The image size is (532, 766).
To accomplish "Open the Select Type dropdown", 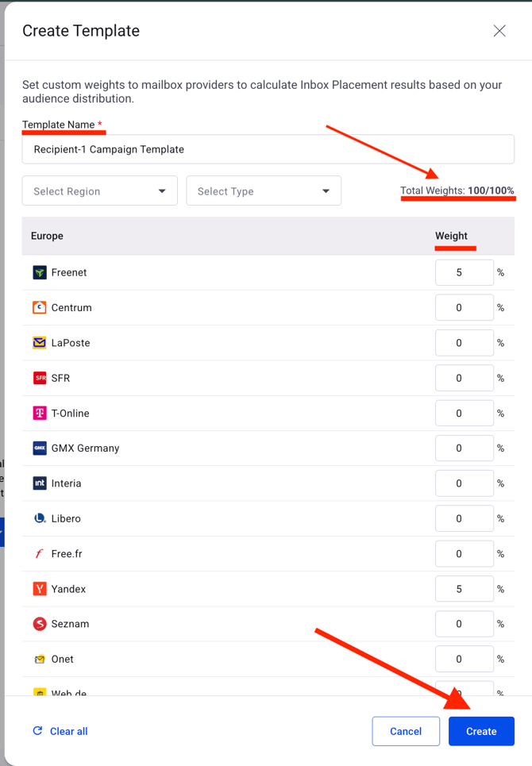I will [264, 191].
